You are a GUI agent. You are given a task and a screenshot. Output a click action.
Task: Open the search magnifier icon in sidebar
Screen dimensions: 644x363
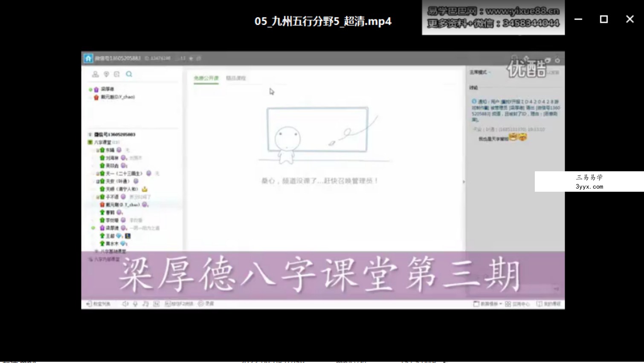point(129,74)
